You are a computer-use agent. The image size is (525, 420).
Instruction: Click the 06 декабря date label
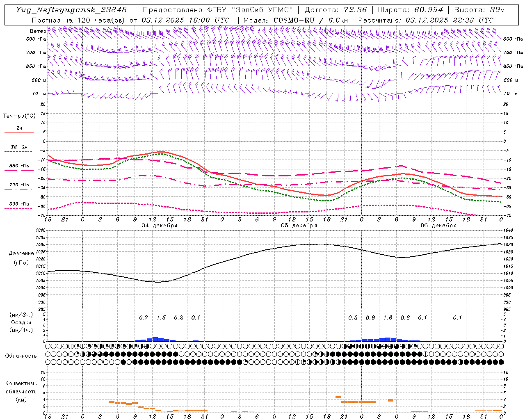tap(438, 226)
